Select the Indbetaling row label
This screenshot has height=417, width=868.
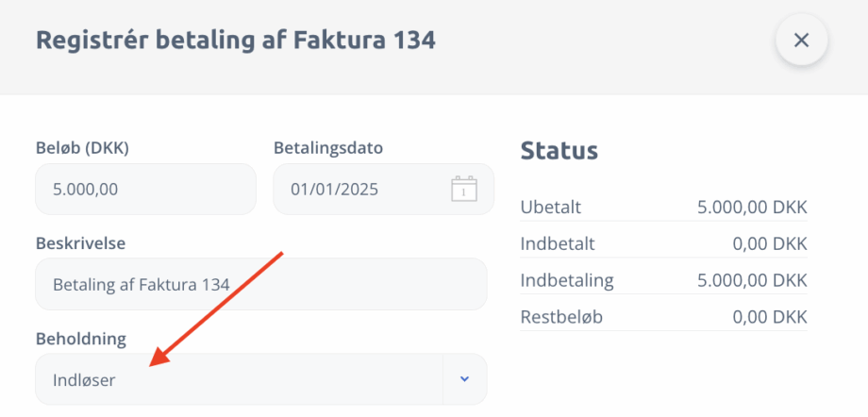pos(566,280)
